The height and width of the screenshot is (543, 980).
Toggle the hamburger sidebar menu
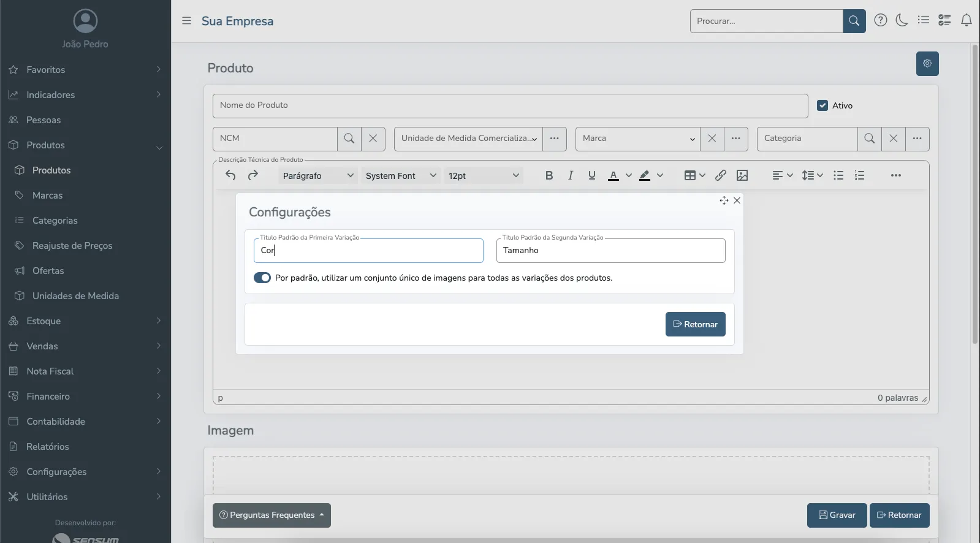[186, 21]
